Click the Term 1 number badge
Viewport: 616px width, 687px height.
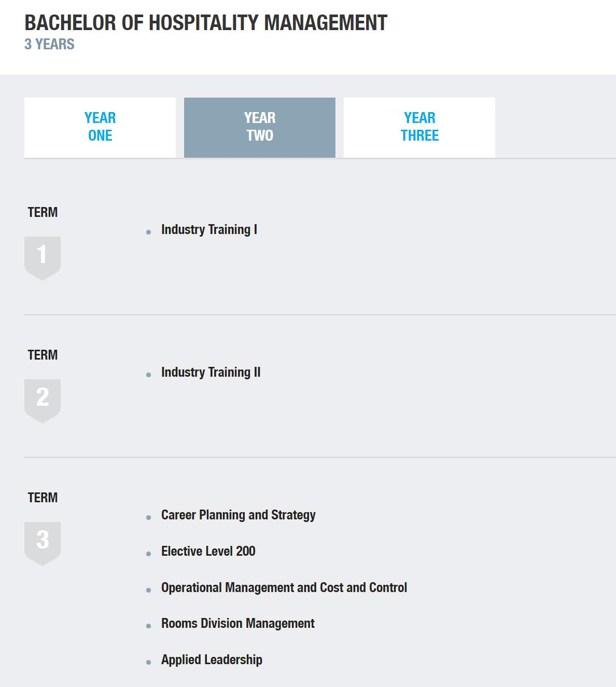pos(43,256)
